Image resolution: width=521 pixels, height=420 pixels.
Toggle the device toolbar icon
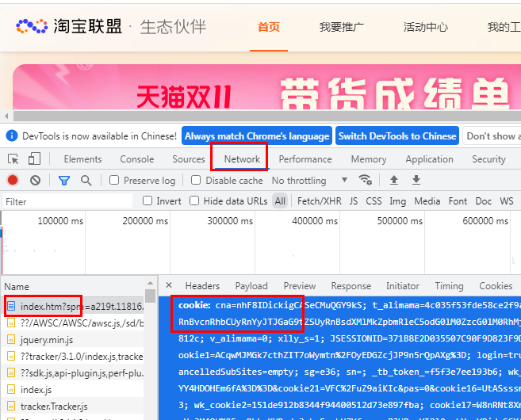(x=34, y=158)
